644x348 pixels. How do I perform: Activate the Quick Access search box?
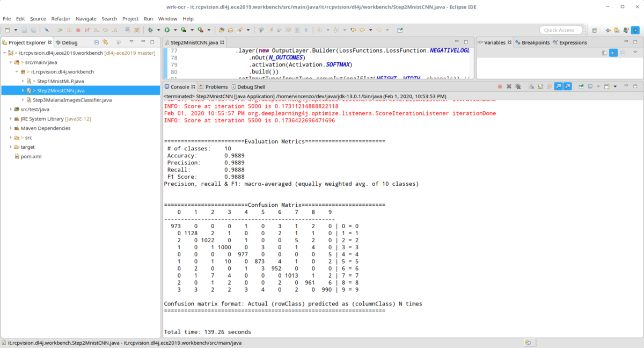coord(561,30)
